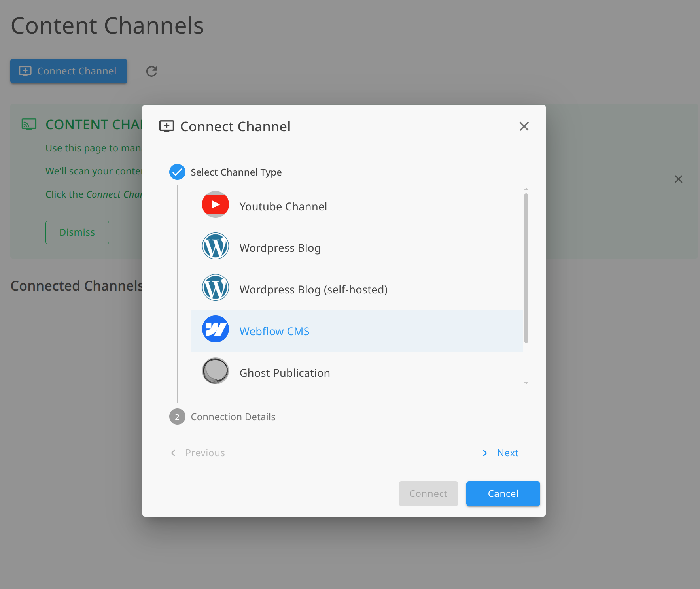The width and height of the screenshot is (700, 589).
Task: Close the Connect Channel dialog
Action: (524, 126)
